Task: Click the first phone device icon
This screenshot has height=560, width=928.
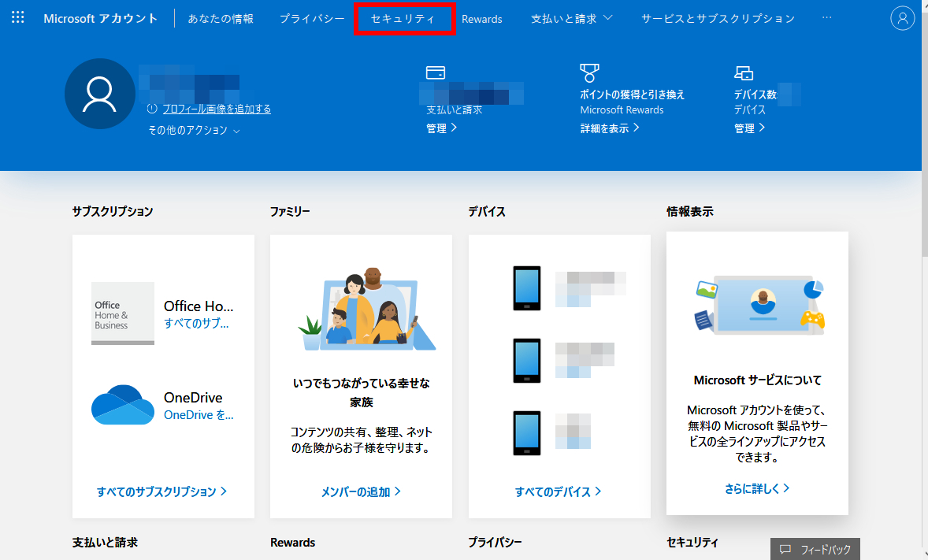Action: point(526,287)
